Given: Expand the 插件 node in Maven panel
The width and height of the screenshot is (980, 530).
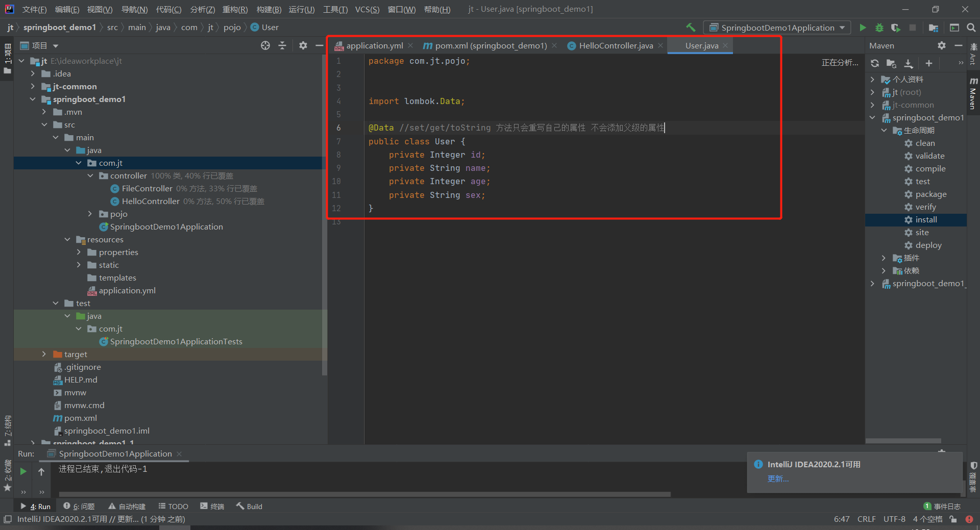Looking at the screenshot, I should pyautogui.click(x=884, y=258).
